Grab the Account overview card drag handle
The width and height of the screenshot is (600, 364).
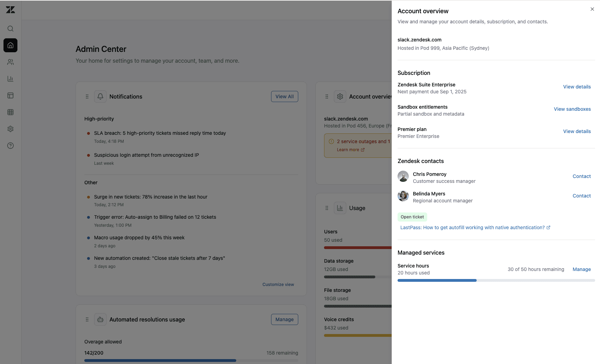click(x=327, y=96)
